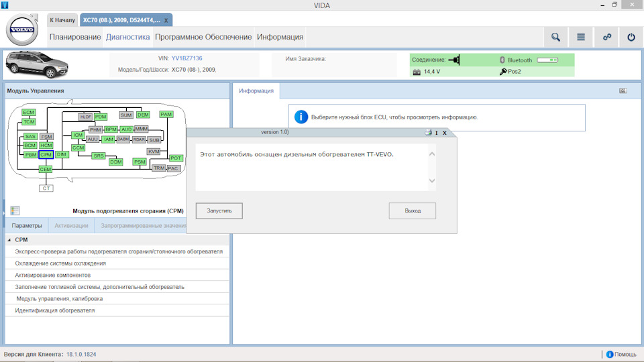
Task: Click the Выход button
Action: (413, 210)
